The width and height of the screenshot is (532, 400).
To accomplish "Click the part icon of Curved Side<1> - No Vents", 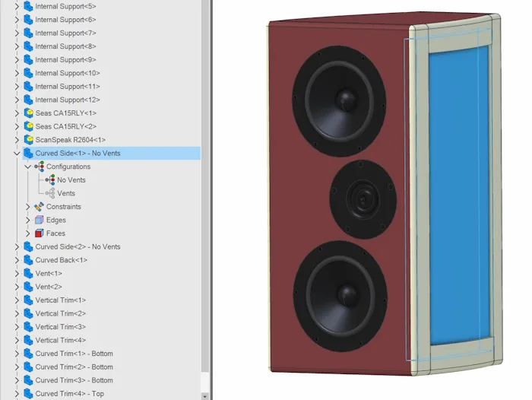I will [29, 153].
